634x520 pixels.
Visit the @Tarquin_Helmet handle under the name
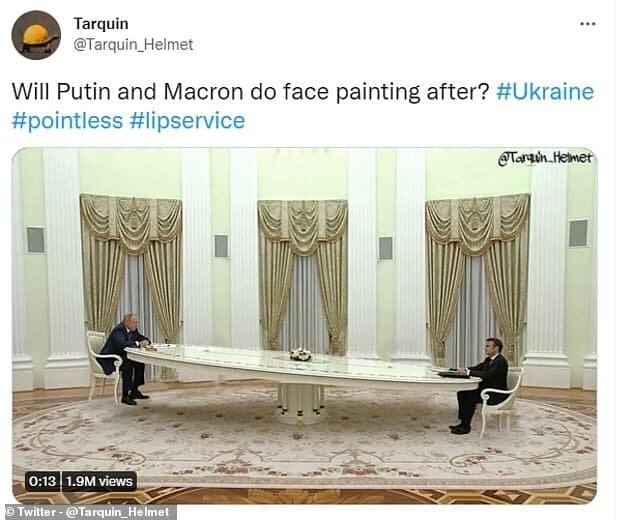(x=133, y=44)
